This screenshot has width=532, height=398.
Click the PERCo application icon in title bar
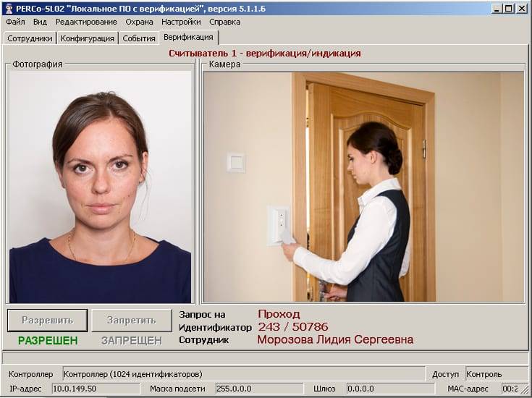click(9, 8)
